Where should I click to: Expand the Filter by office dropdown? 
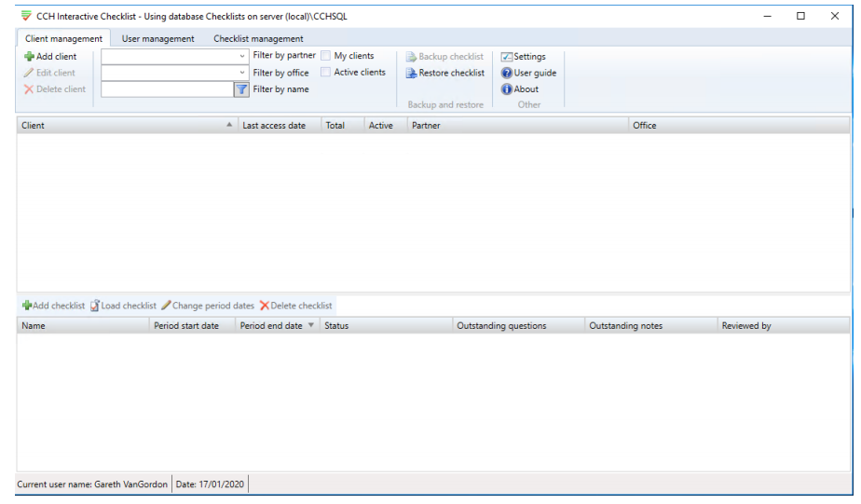[x=242, y=73]
